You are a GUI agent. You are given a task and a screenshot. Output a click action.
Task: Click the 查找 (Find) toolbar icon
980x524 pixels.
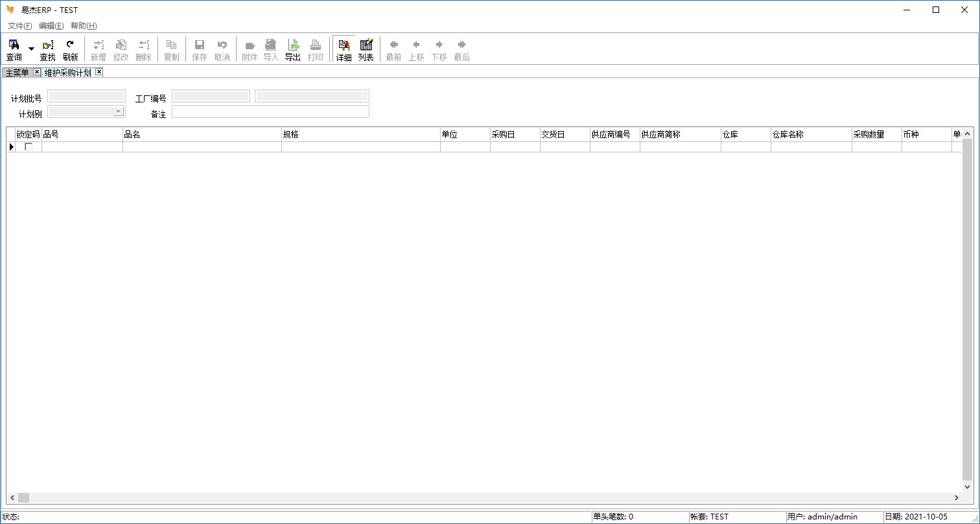point(47,49)
